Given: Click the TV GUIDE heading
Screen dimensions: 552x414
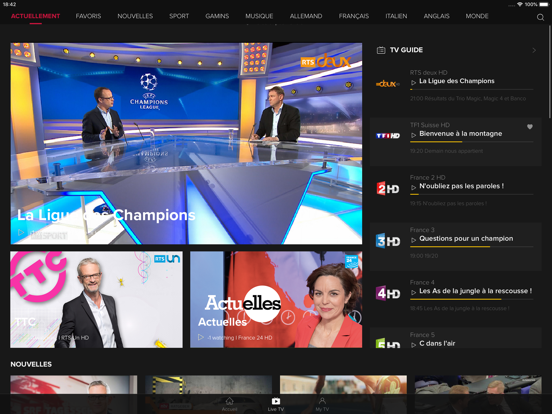Looking at the screenshot, I should click(406, 50).
